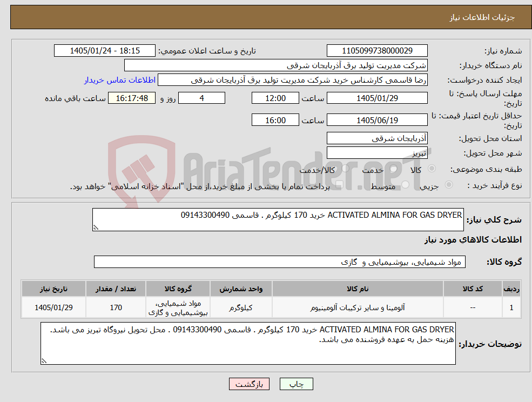Click the price validity date 1405/06/19 field
The height and width of the screenshot is (402, 532).
click(377, 120)
